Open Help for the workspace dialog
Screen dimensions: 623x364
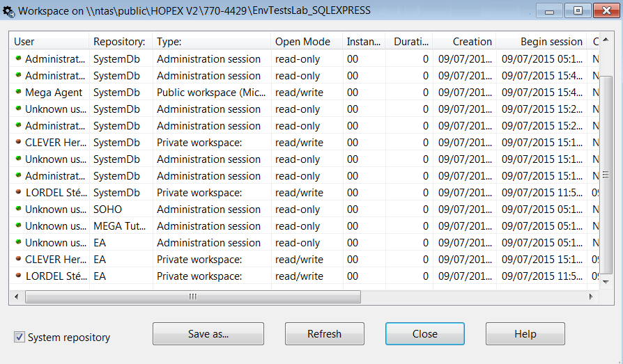525,334
